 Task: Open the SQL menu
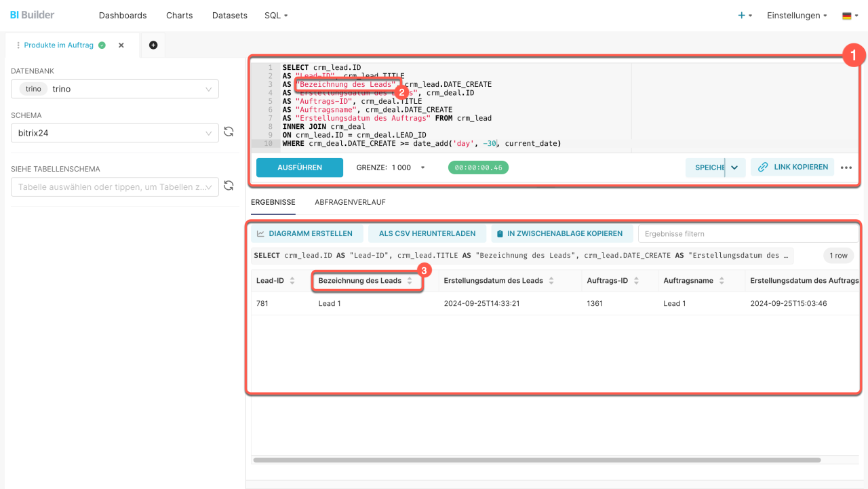276,16
